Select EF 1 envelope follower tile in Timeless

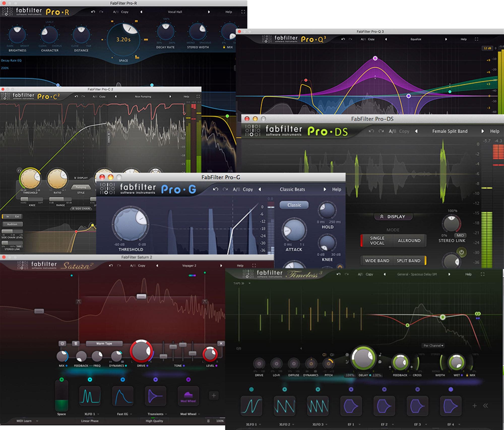pyautogui.click(x=351, y=406)
